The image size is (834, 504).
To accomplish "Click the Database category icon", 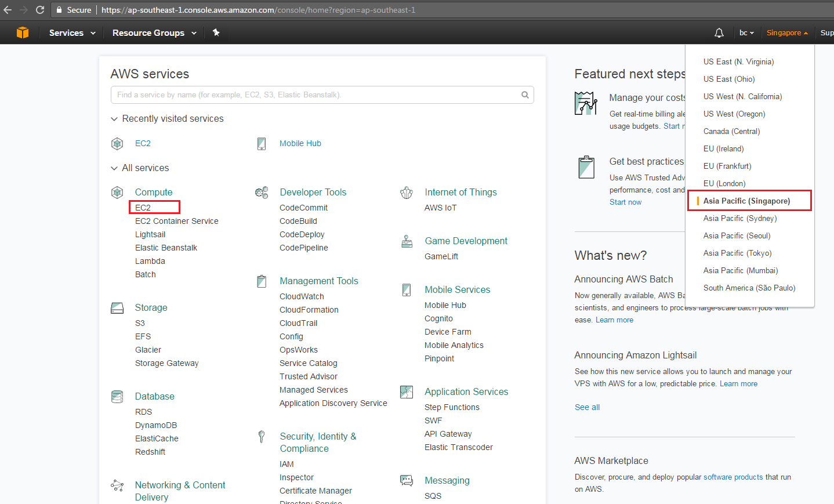I will tap(117, 396).
